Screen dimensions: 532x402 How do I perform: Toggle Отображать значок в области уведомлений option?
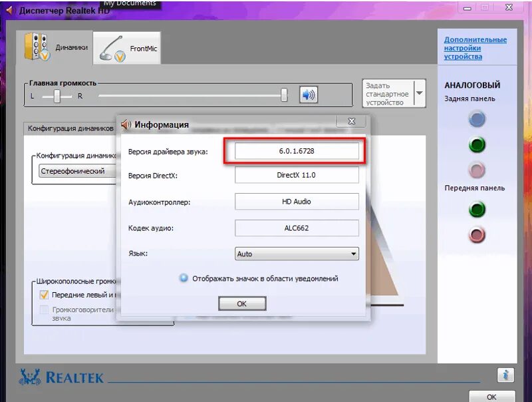(184, 278)
